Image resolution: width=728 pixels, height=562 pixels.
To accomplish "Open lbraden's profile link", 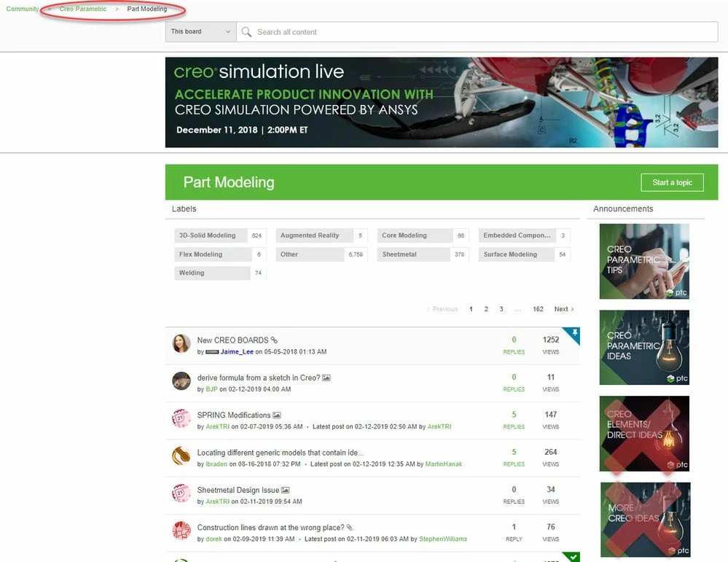I will point(216,464).
